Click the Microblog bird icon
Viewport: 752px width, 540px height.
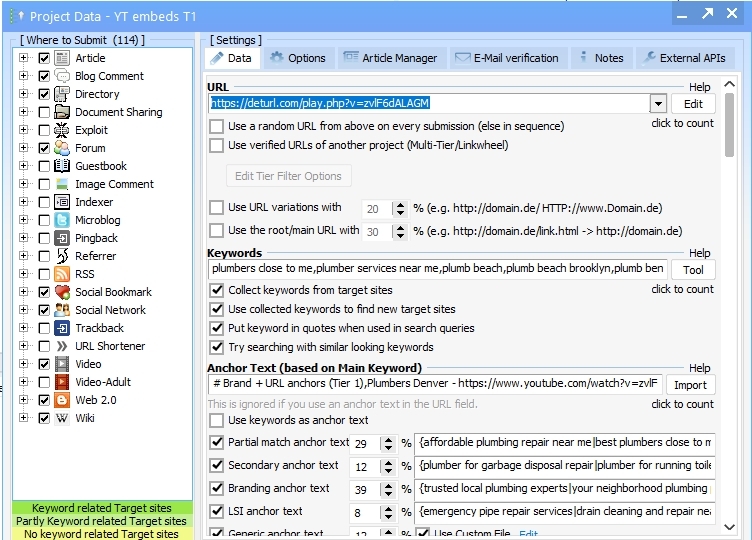(62, 220)
